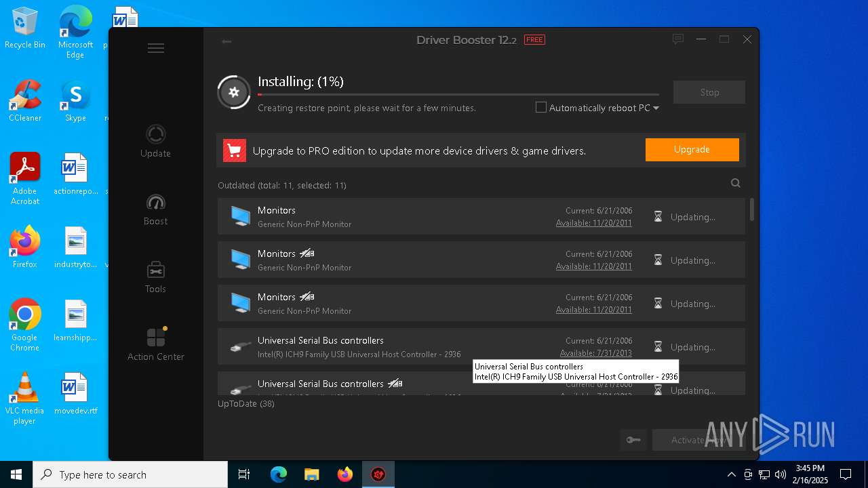868x488 pixels.
Task: Open the notification center icon
Action: [x=846, y=474]
